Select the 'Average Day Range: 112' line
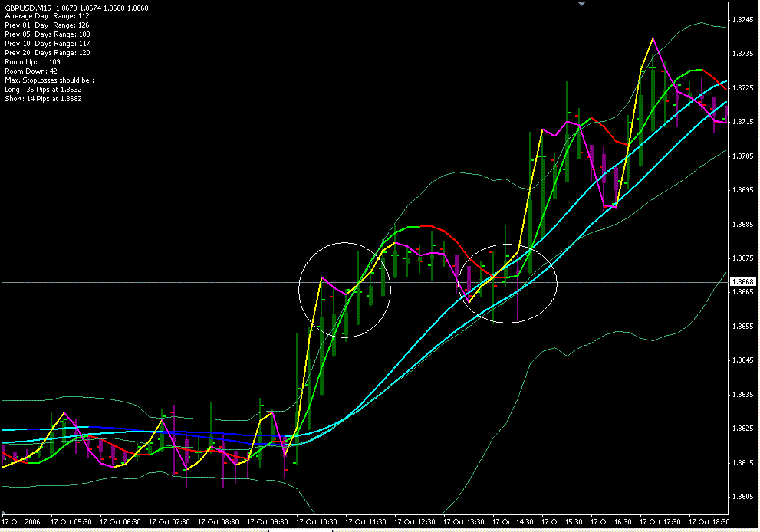Image resolution: width=760 pixels, height=532 pixels. click(x=47, y=16)
